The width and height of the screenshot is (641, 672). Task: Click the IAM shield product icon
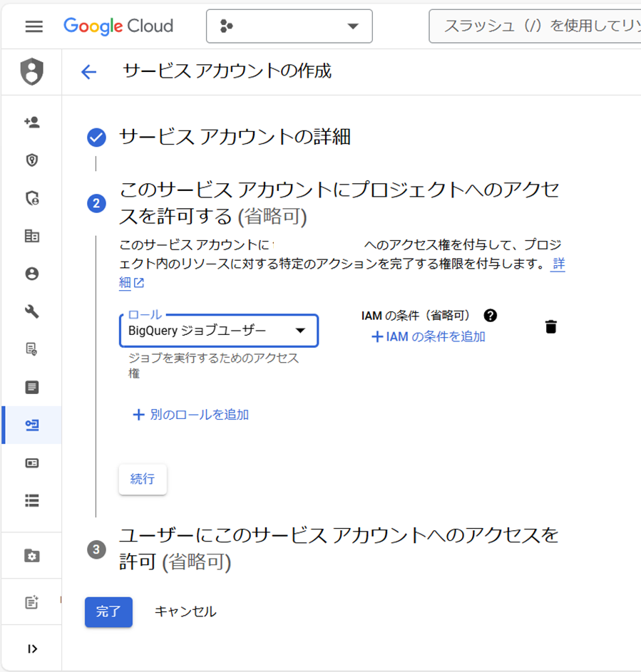(31, 71)
